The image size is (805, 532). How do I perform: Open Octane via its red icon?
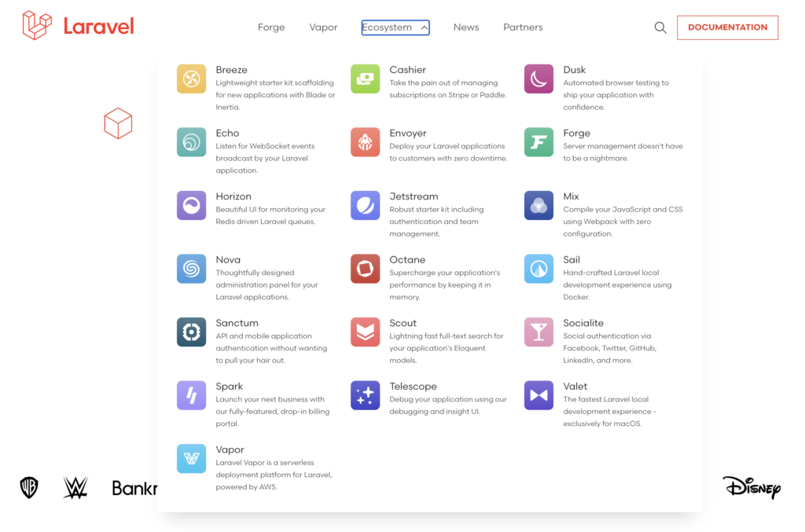[x=365, y=269]
